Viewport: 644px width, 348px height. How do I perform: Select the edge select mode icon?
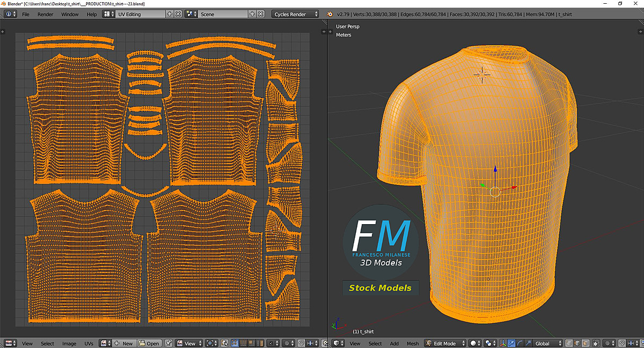pyautogui.click(x=576, y=343)
